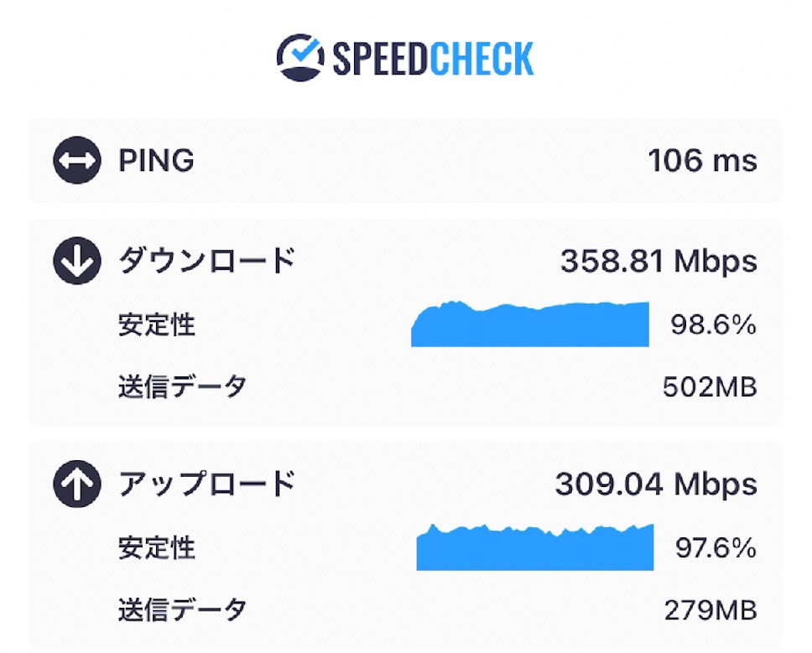Click the download arrow icon

coord(77,261)
